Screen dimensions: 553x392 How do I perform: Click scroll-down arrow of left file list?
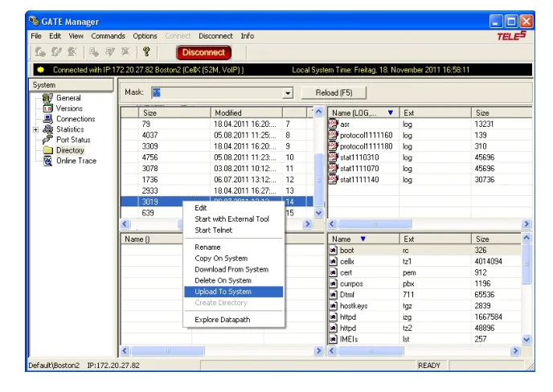pos(318,213)
